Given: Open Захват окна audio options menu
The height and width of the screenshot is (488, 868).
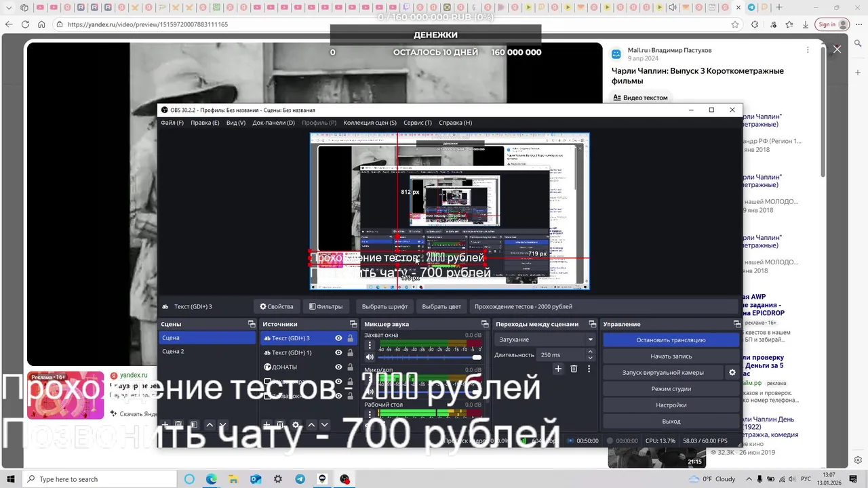Looking at the screenshot, I should [x=370, y=346].
